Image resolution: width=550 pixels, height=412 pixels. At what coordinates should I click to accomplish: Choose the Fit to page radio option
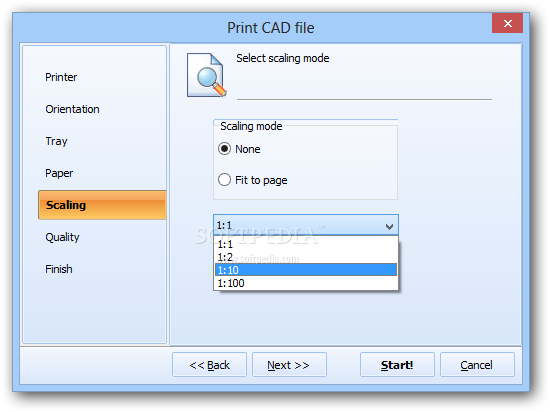(x=224, y=180)
